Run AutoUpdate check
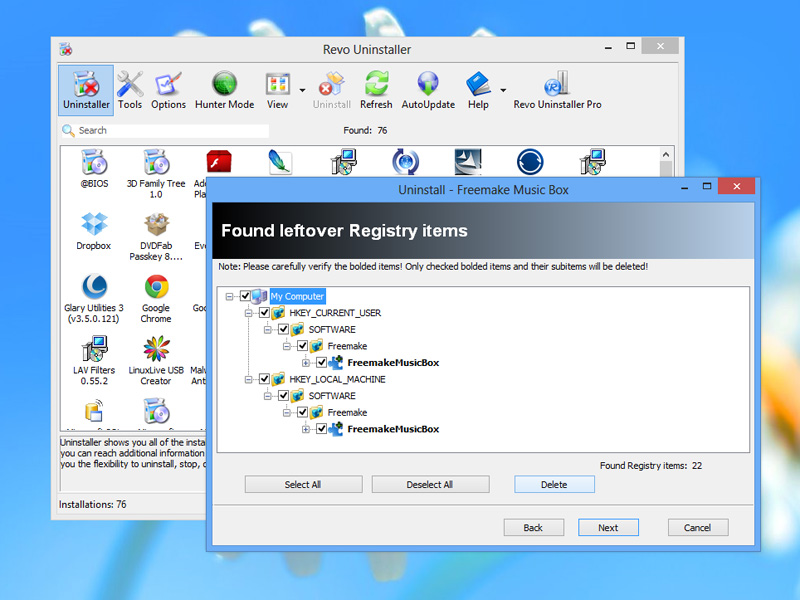Screen dimensions: 800x600 (428, 90)
